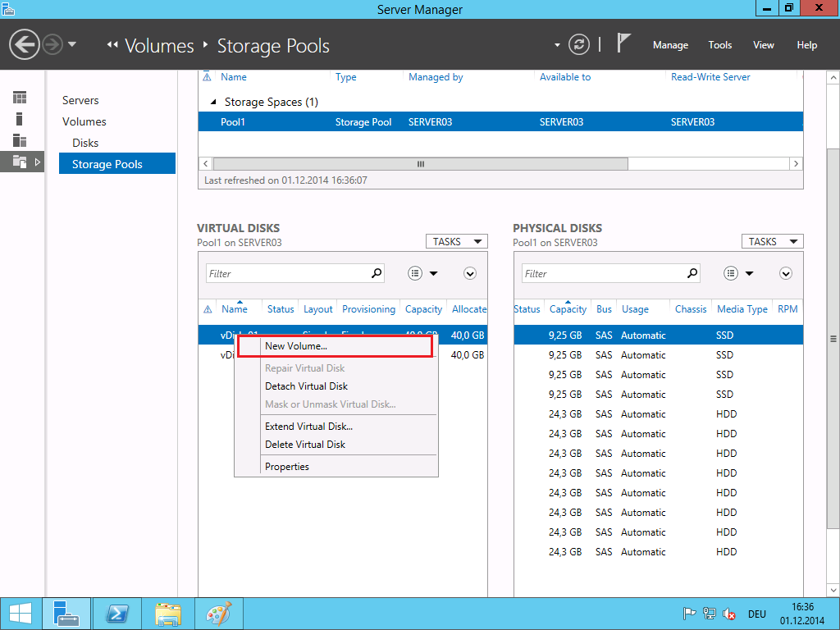Sort physical disks by Chassis column
The width and height of the screenshot is (840, 630).
pyautogui.click(x=691, y=309)
